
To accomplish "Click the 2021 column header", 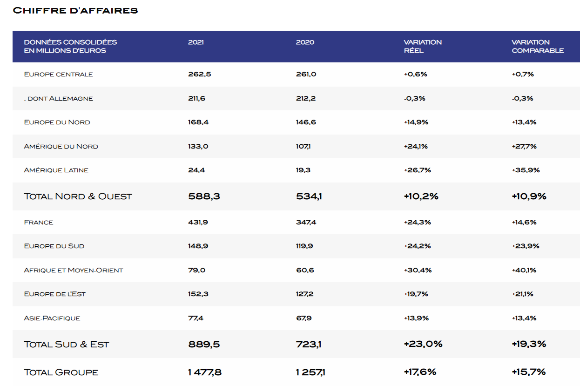I will tap(196, 42).
